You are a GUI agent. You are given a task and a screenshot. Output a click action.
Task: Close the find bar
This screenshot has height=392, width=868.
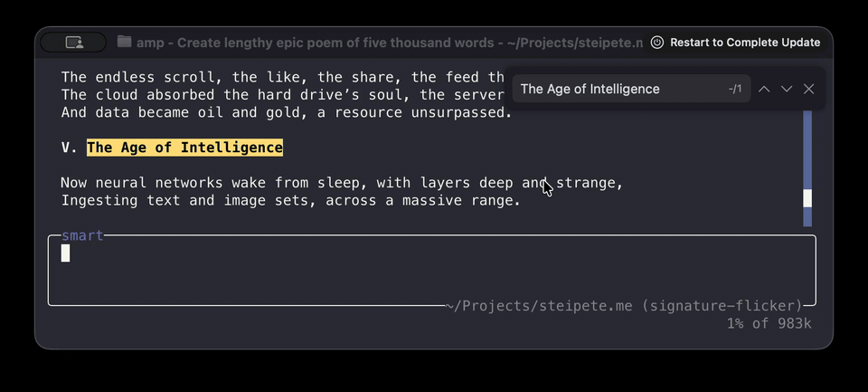click(809, 89)
